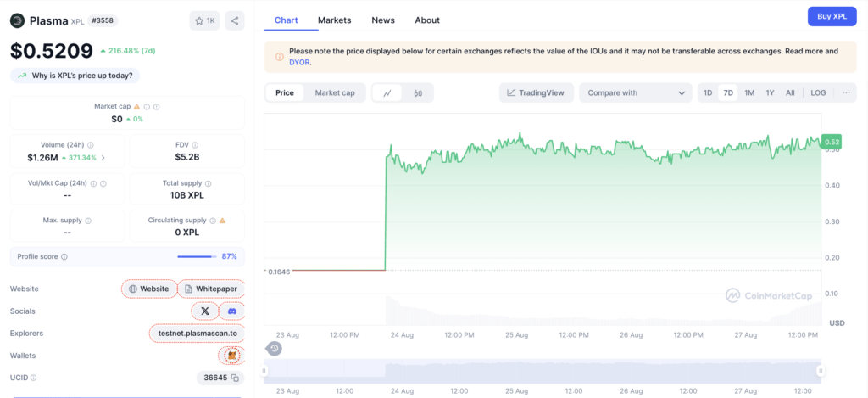Click the right handle of range slider
This screenshot has height=398, width=868.
tap(821, 370)
